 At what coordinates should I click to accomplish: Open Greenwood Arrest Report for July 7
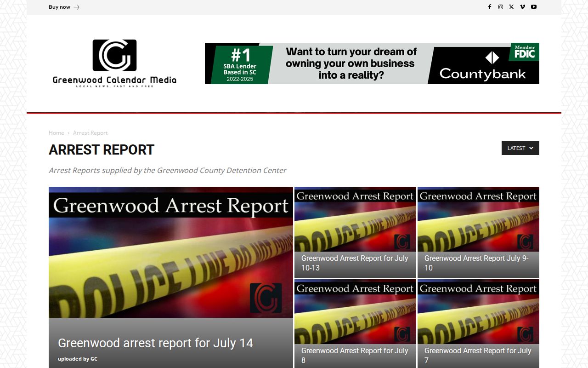(478, 356)
